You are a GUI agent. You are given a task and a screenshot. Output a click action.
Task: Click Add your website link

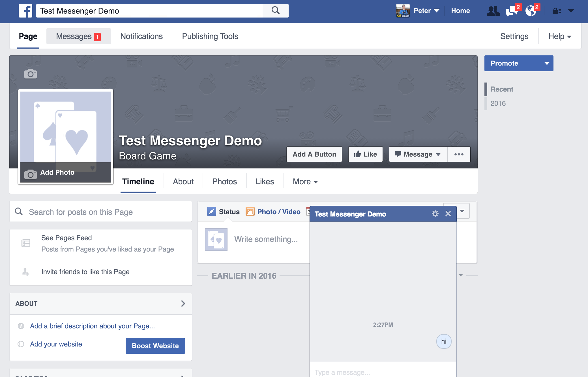click(x=56, y=344)
